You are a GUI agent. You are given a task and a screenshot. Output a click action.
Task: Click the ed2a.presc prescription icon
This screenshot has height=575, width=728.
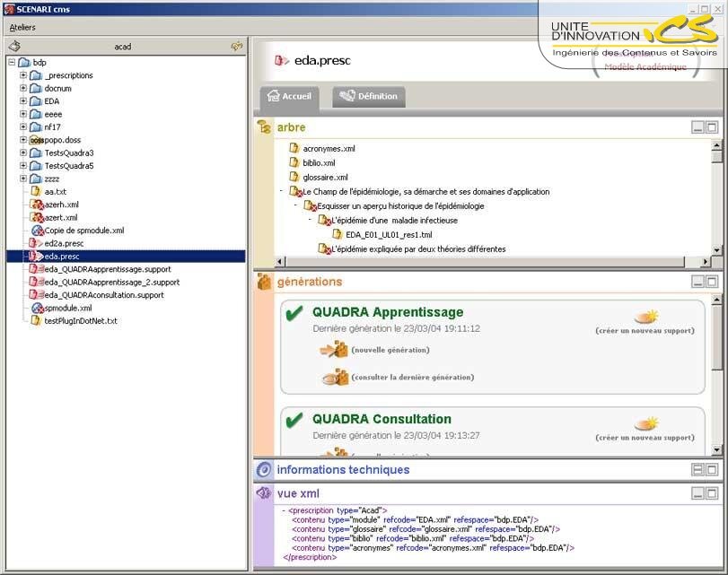pyautogui.click(x=36, y=243)
